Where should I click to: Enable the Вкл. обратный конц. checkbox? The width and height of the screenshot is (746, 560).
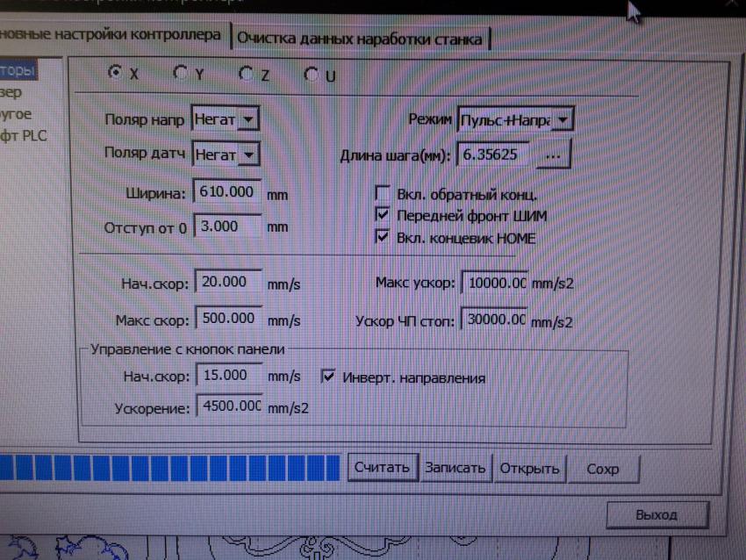tap(382, 194)
